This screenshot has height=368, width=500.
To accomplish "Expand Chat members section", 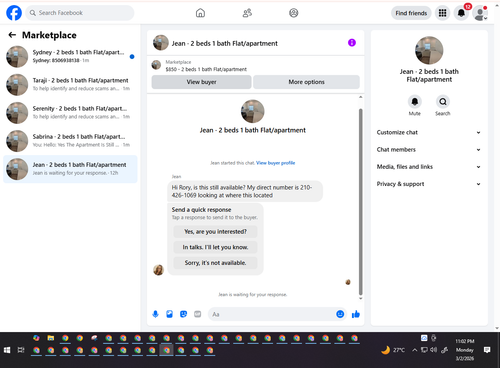I will click(x=429, y=150).
